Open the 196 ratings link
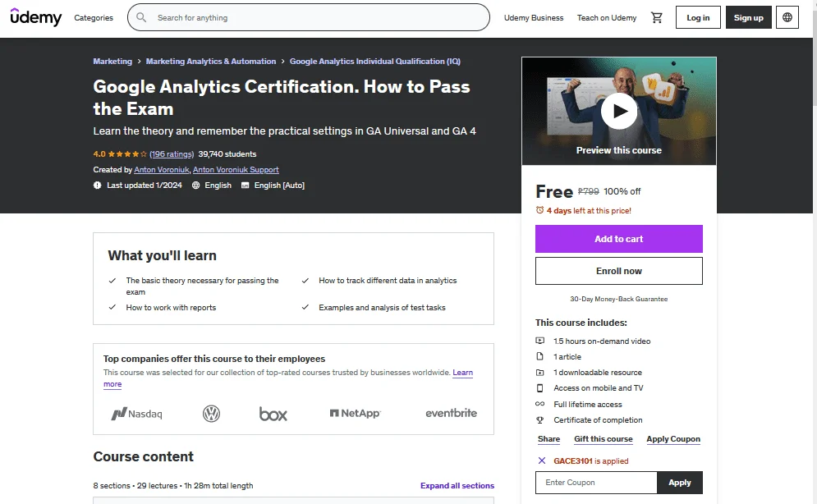Viewport: 817px width, 504px height. click(172, 154)
